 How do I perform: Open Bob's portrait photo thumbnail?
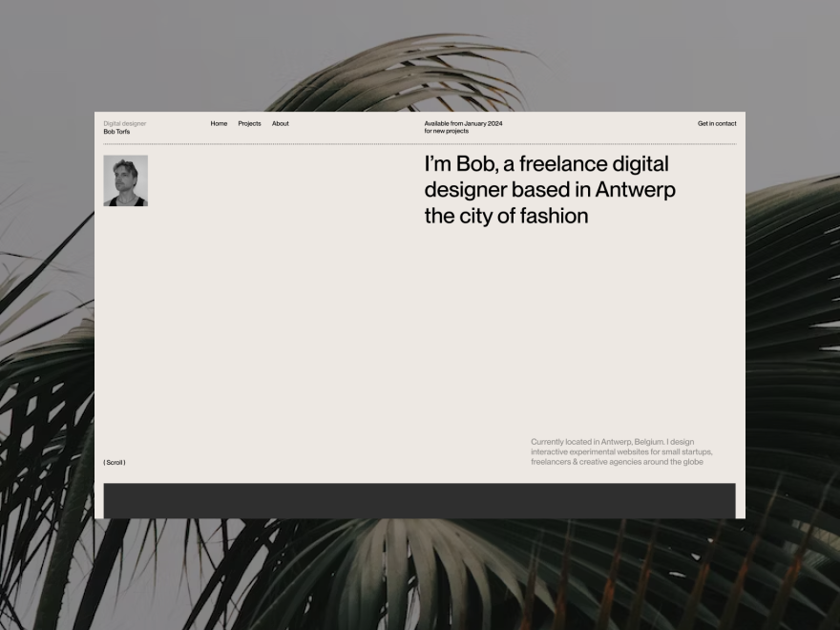click(125, 180)
